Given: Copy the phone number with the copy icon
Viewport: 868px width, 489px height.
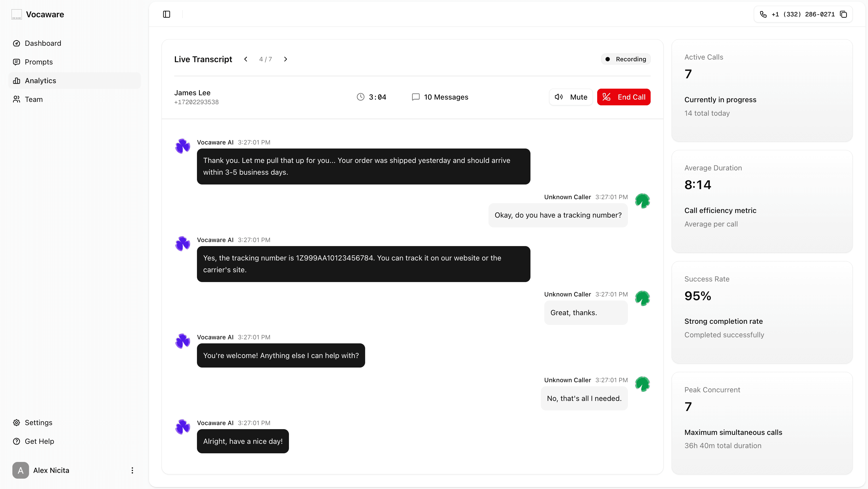Looking at the screenshot, I should (844, 14).
